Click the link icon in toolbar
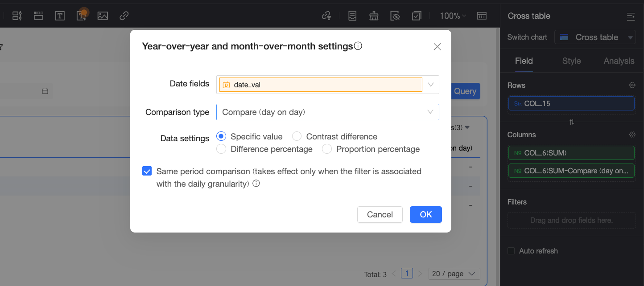The height and width of the screenshot is (286, 644). click(124, 16)
